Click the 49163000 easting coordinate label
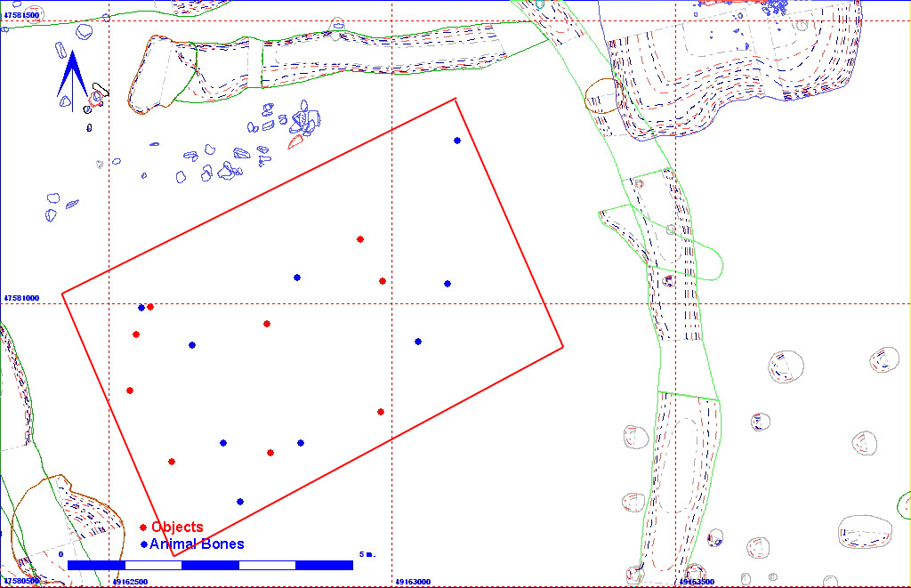 pyautogui.click(x=413, y=582)
